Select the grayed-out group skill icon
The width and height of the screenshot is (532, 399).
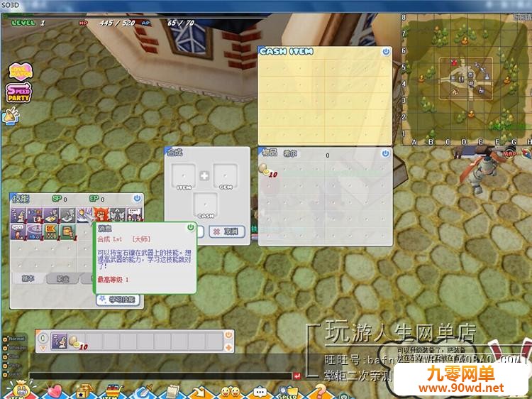point(117,215)
